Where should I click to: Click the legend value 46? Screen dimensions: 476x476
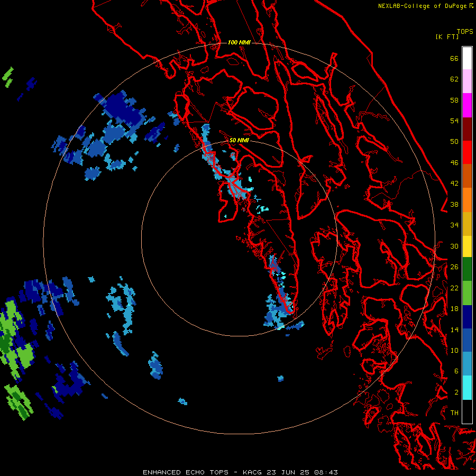tap(454, 163)
